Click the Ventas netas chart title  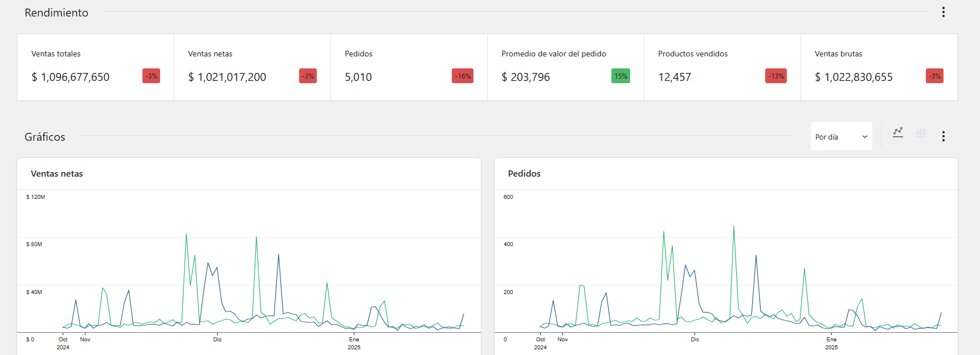click(57, 174)
